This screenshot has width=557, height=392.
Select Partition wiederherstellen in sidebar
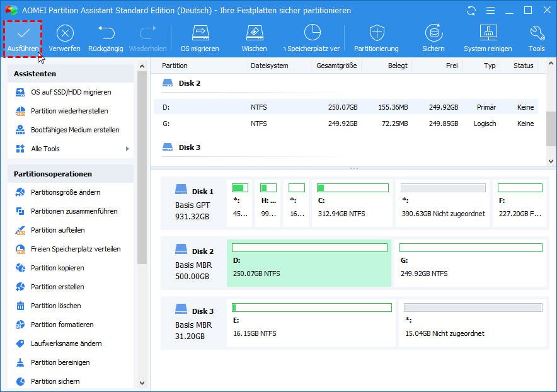71,111
